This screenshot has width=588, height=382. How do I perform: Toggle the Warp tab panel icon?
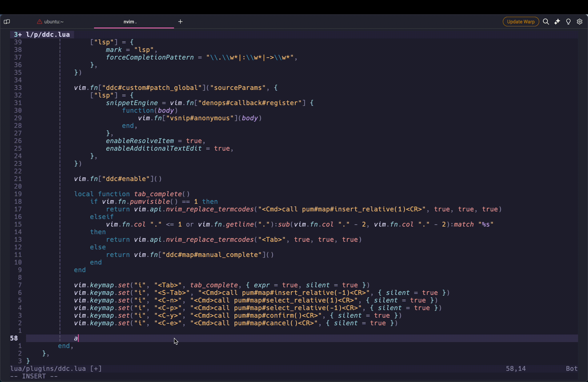click(x=7, y=22)
